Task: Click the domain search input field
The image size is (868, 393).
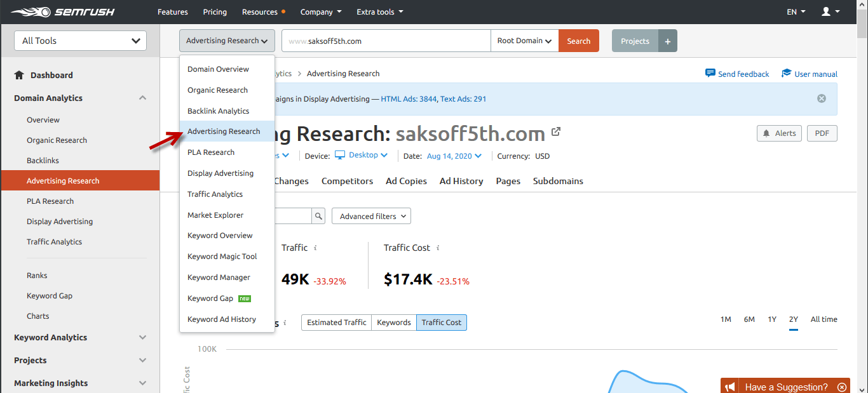Action: pyautogui.click(x=386, y=40)
